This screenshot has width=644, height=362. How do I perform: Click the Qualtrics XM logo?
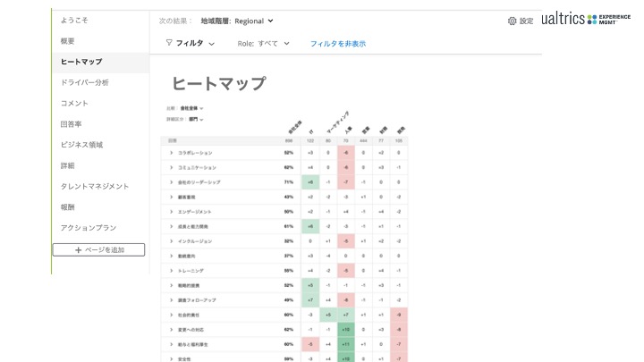click(x=586, y=20)
